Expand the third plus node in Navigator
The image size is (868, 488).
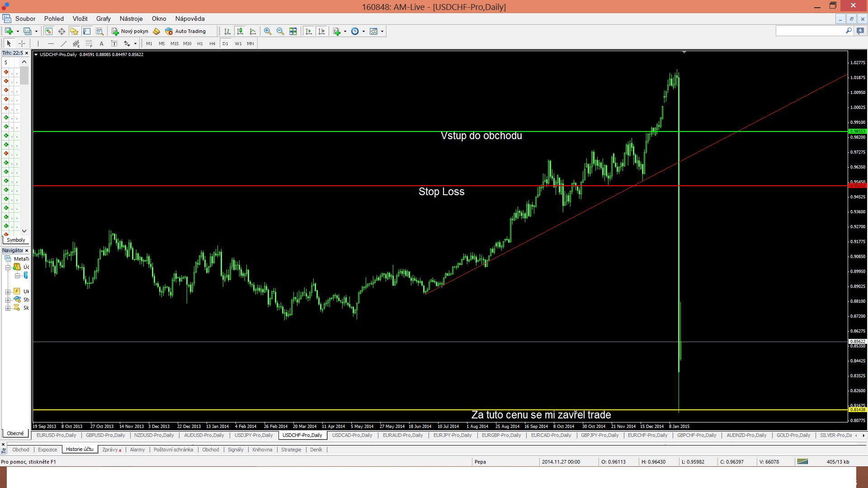(x=8, y=308)
